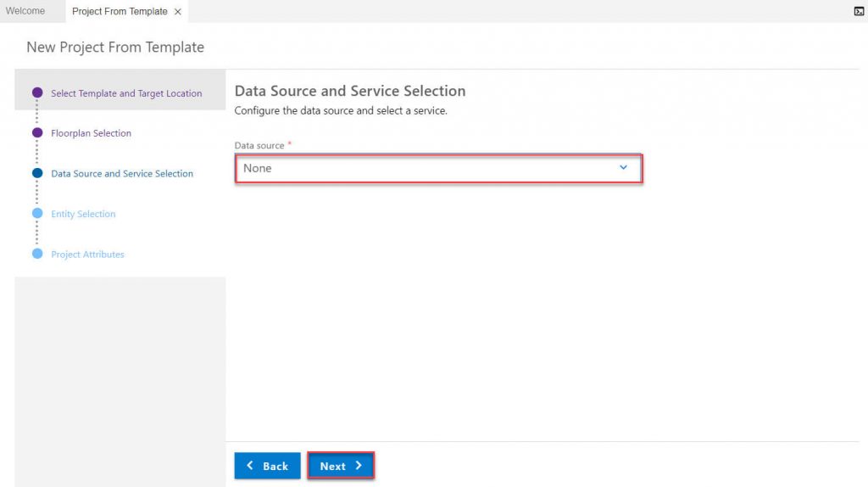The width and height of the screenshot is (868, 487).
Task: Open the Data source dropdown showing None
Action: [x=438, y=169]
